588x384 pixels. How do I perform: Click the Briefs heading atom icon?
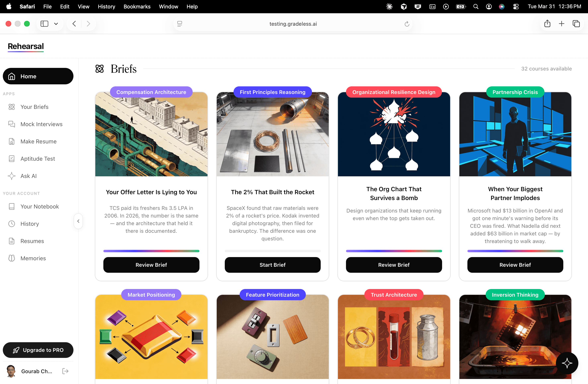point(100,69)
